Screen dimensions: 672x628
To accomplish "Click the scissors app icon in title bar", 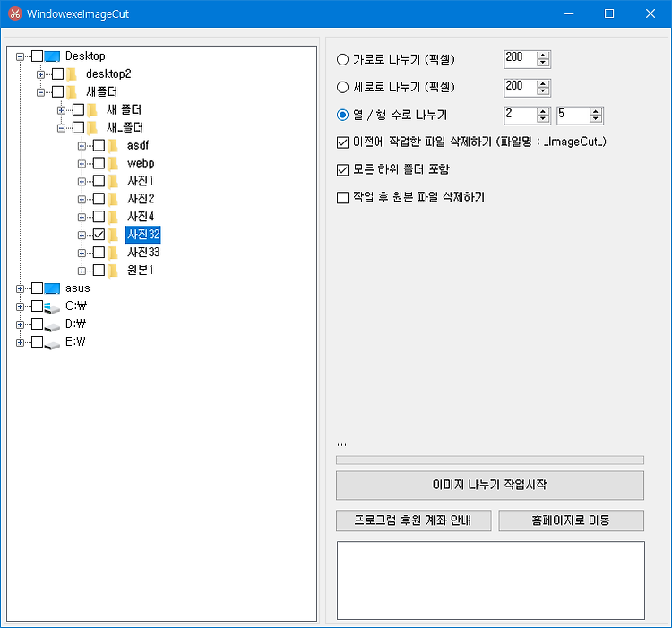I will [x=15, y=13].
